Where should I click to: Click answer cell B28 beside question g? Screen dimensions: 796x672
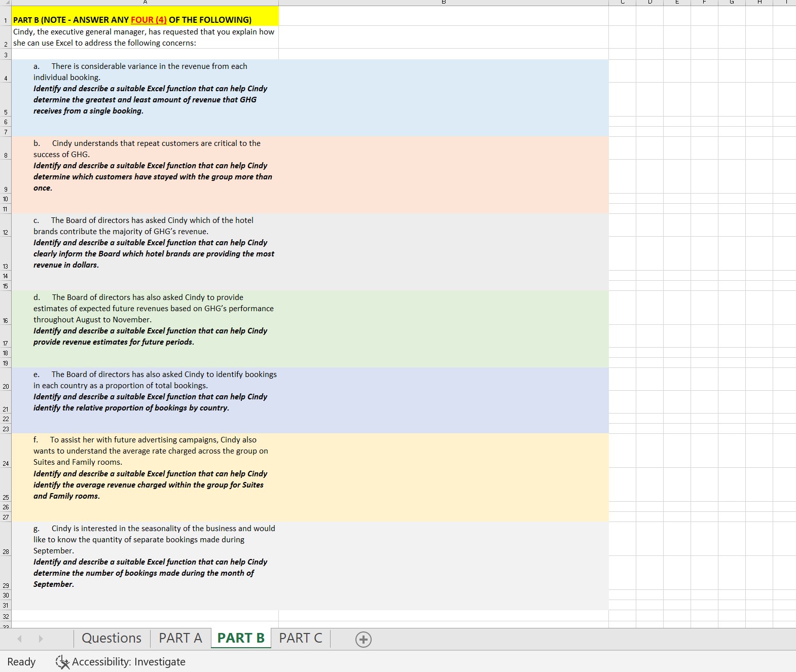[444, 539]
